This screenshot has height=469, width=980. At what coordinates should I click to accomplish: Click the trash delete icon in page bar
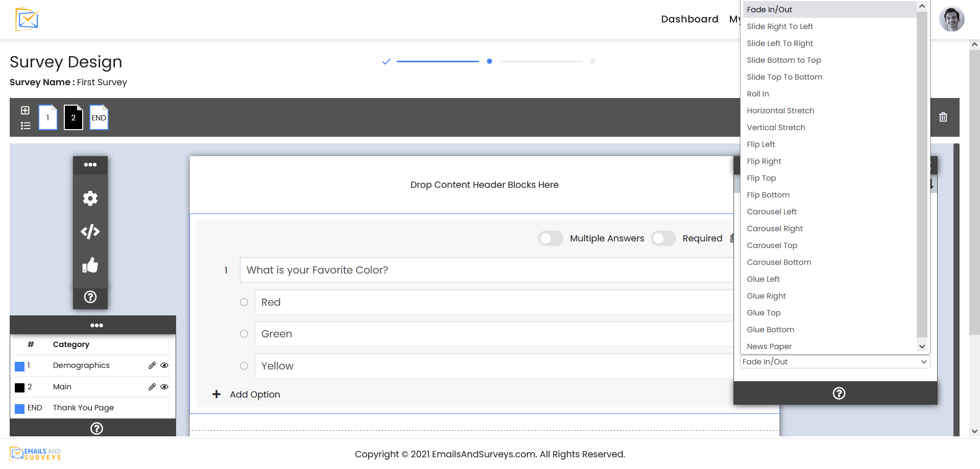tap(943, 117)
